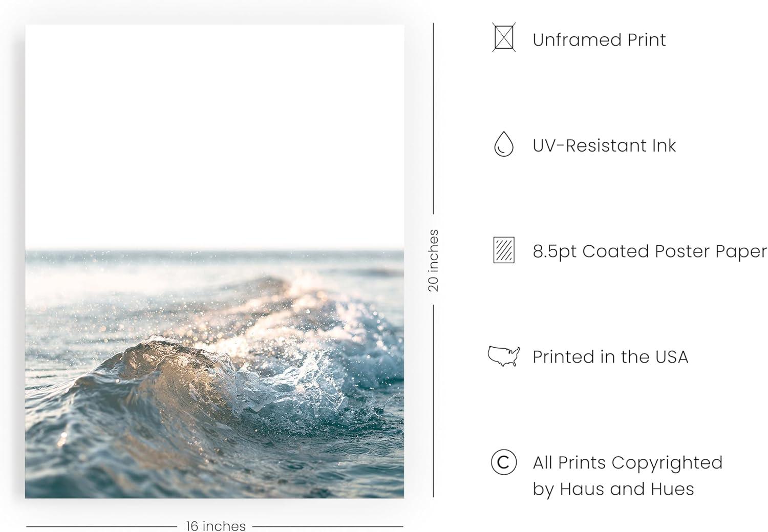Click the "20 inches" height label
This screenshot has width=768, height=532.
434,261
